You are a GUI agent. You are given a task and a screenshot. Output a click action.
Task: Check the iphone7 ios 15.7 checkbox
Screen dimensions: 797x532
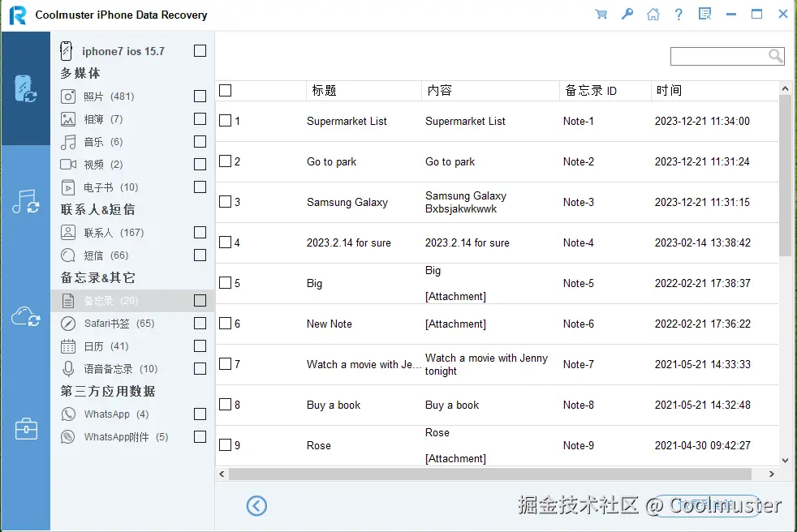pos(200,51)
